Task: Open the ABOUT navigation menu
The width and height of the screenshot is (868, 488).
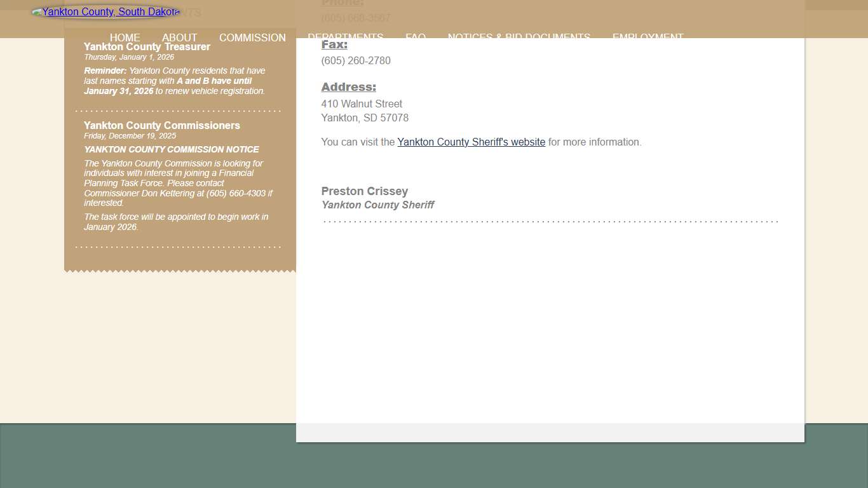Action: coord(179,37)
